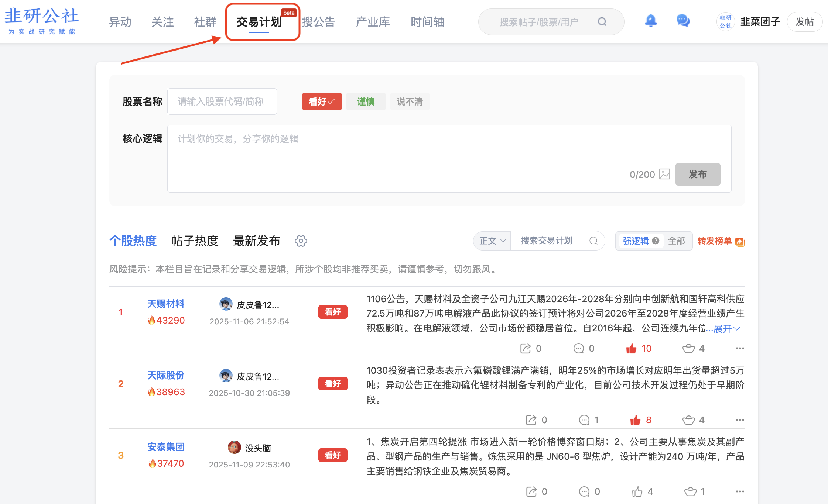Open the gear settings beside 最新发布
828x504 pixels.
[x=301, y=241]
